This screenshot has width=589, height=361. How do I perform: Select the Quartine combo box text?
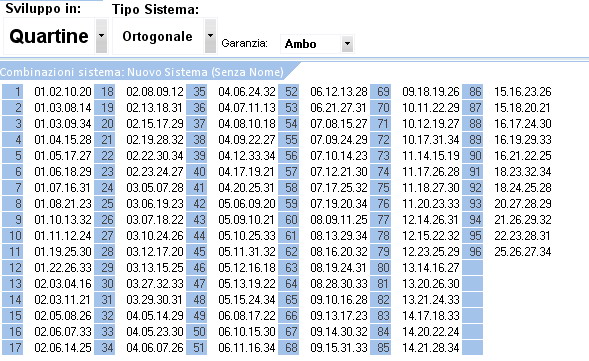point(49,36)
